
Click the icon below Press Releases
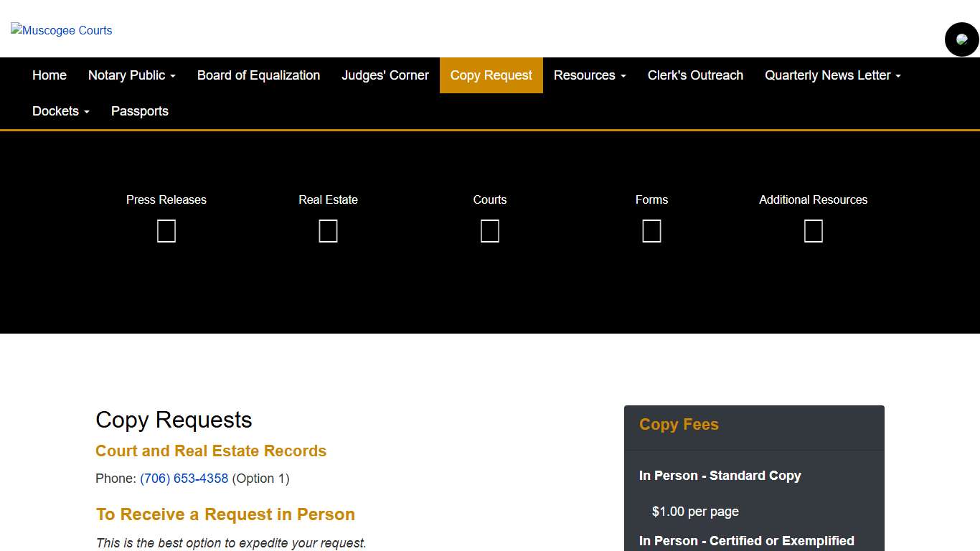coord(166,231)
